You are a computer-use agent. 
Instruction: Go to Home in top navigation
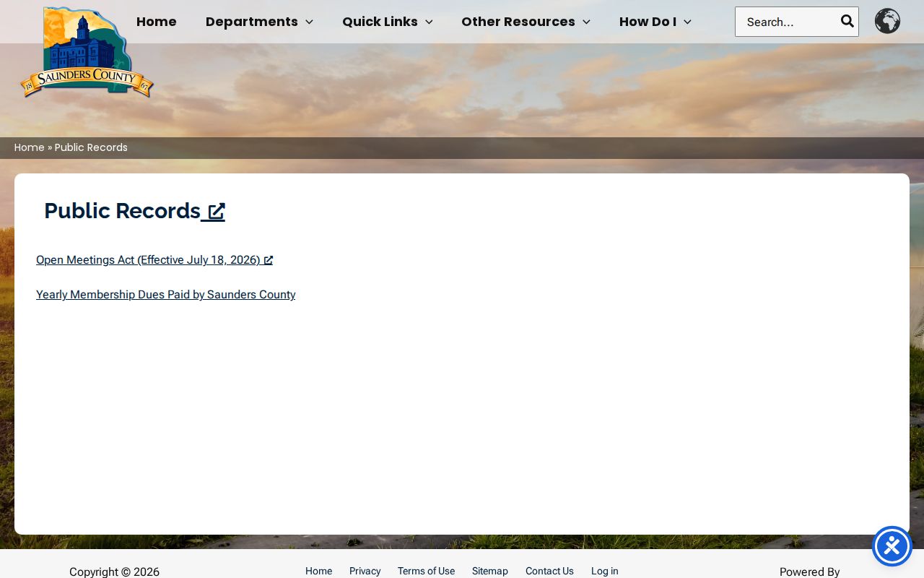(x=157, y=22)
